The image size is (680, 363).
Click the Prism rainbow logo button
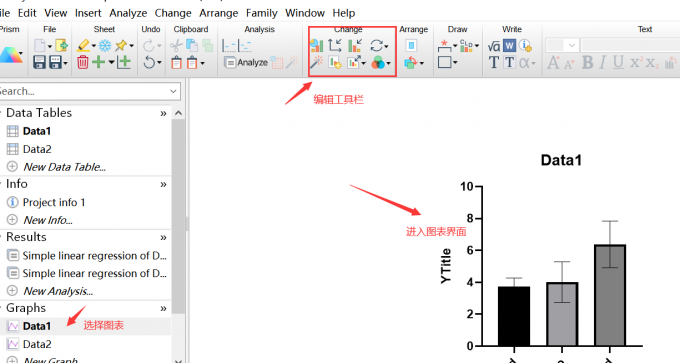10,55
